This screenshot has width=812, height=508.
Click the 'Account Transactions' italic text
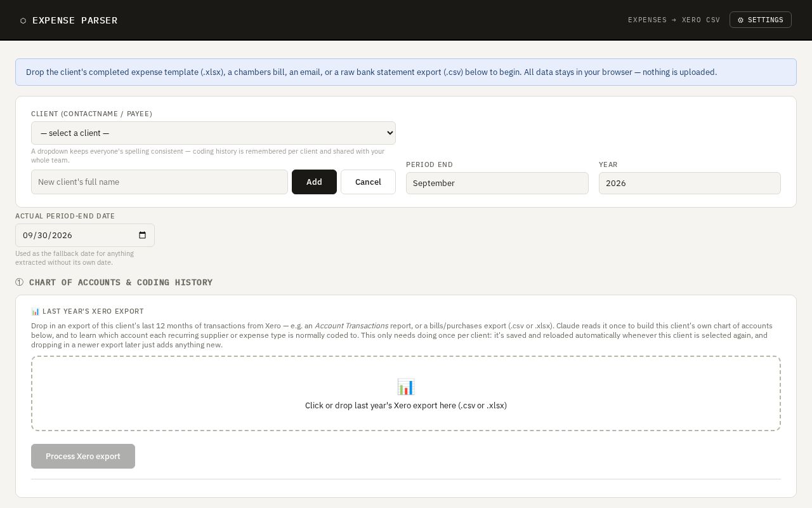click(351, 326)
